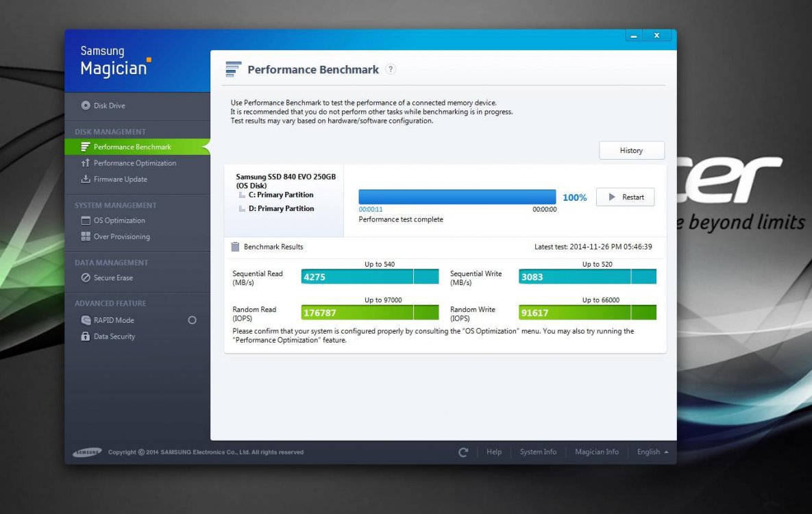Open benchmark History
This screenshot has width=812, height=514.
click(x=631, y=150)
